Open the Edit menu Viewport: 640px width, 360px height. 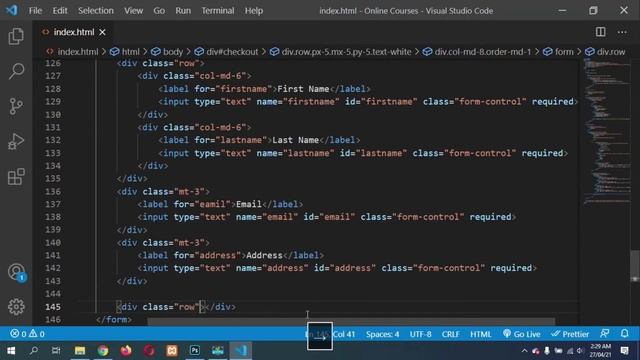click(x=60, y=11)
